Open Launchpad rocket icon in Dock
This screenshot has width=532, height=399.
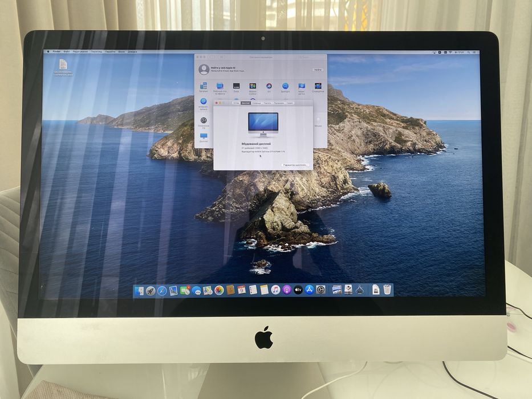[151, 291]
